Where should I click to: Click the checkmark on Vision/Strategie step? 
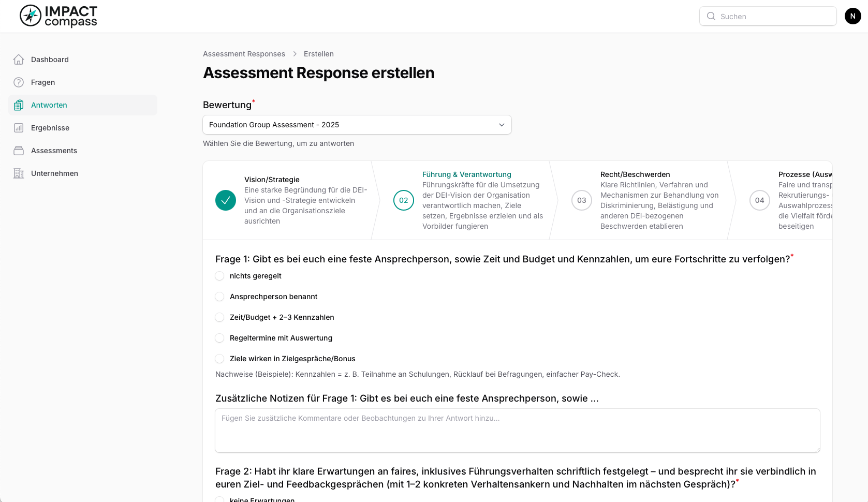(225, 200)
